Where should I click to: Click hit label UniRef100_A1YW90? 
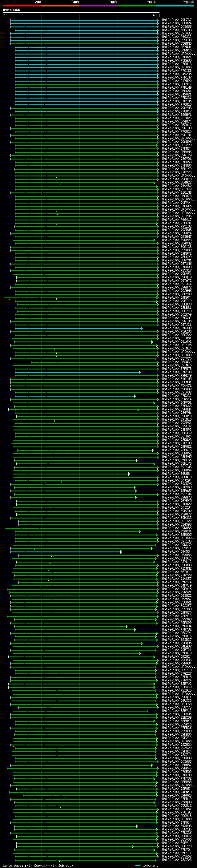point(177,81)
